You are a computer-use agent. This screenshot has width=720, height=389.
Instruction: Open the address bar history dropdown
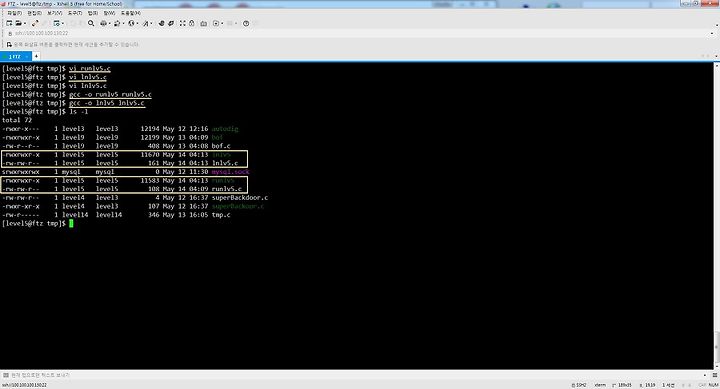712,34
